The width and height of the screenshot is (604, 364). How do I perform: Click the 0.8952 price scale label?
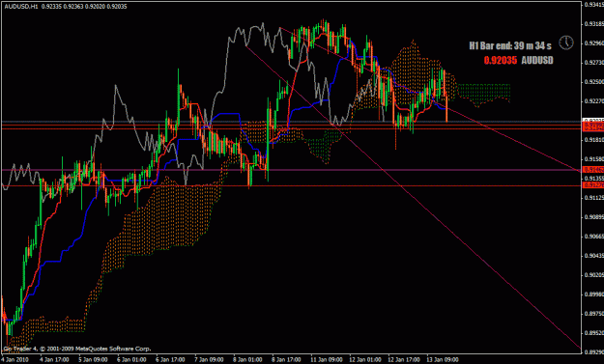pos(594,333)
